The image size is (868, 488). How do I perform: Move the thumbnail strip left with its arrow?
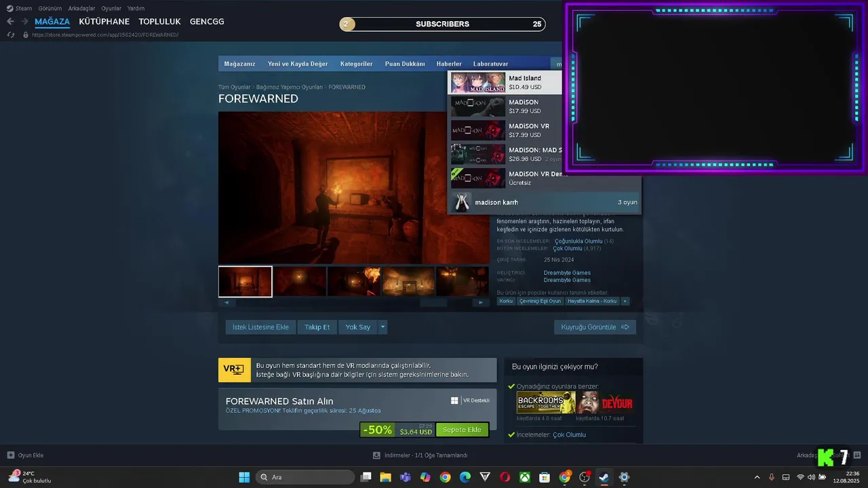[x=226, y=302]
